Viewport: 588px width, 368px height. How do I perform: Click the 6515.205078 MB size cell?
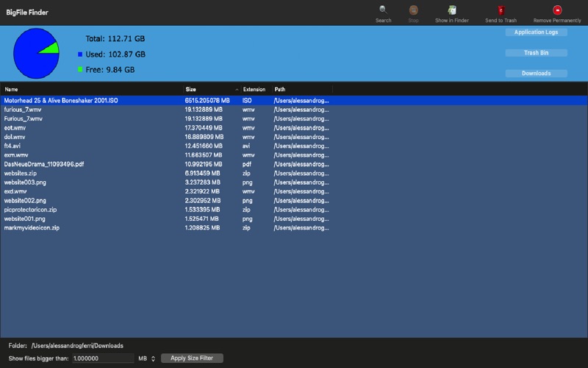(207, 101)
